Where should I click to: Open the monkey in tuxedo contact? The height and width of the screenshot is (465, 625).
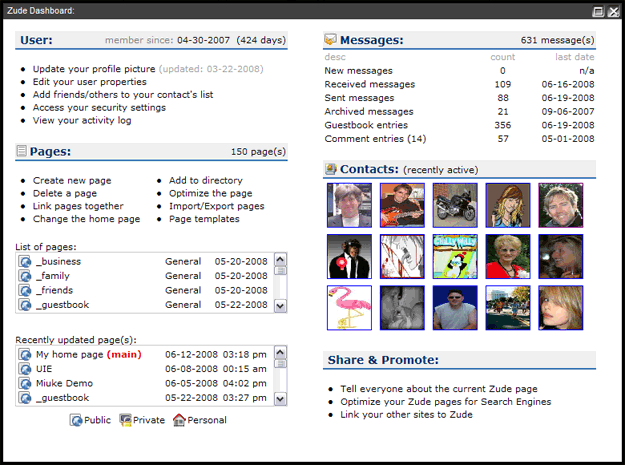pyautogui.click(x=349, y=256)
